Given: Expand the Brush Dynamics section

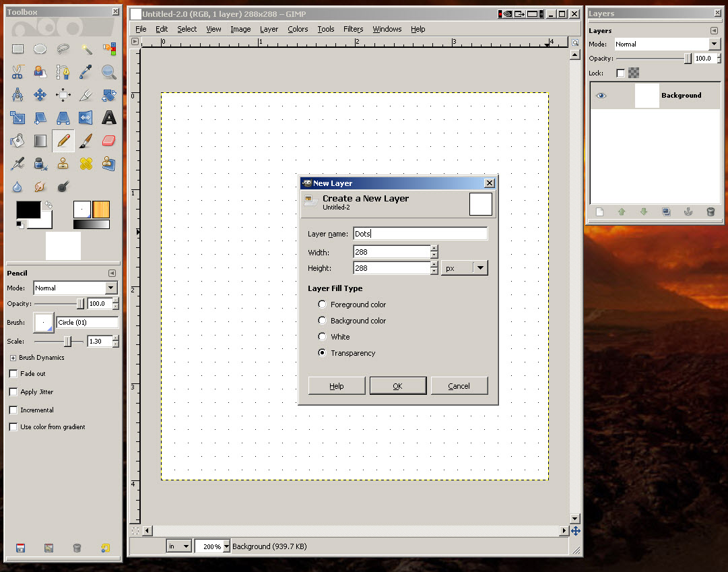Looking at the screenshot, I should (13, 358).
